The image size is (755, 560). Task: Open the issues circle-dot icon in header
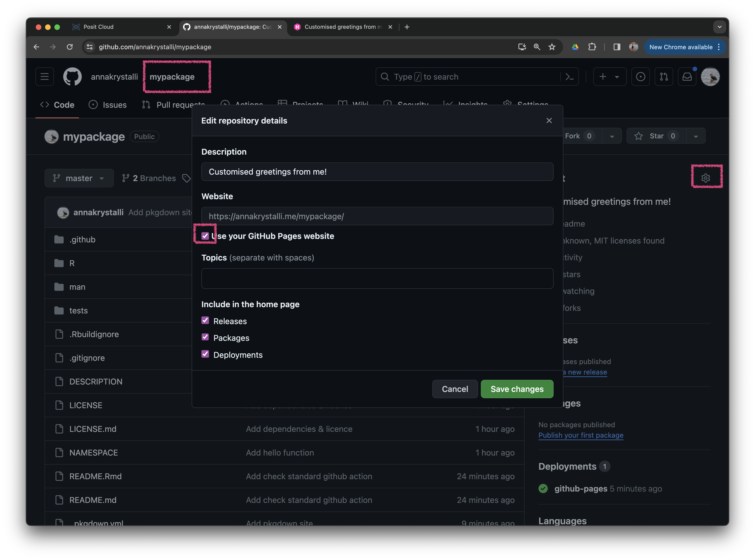640,77
